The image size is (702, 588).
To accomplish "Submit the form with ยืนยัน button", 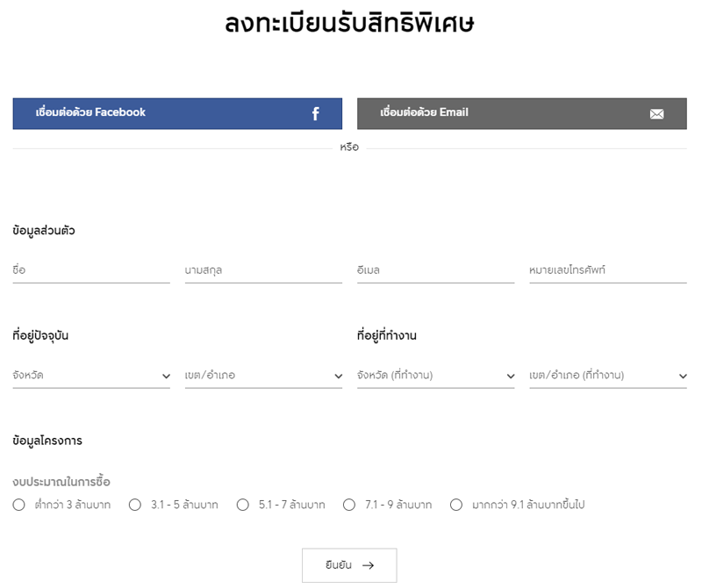I will 348,565.
